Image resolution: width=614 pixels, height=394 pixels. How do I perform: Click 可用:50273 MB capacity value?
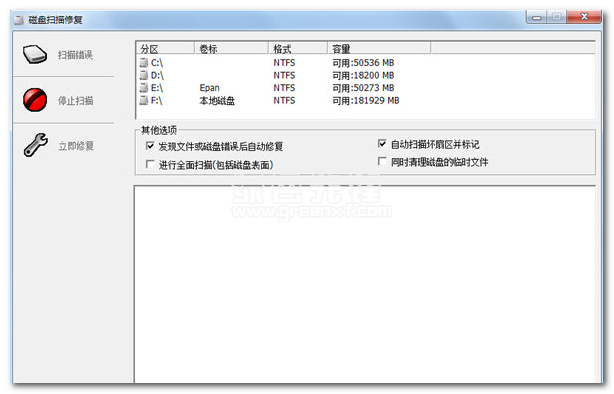tap(363, 88)
